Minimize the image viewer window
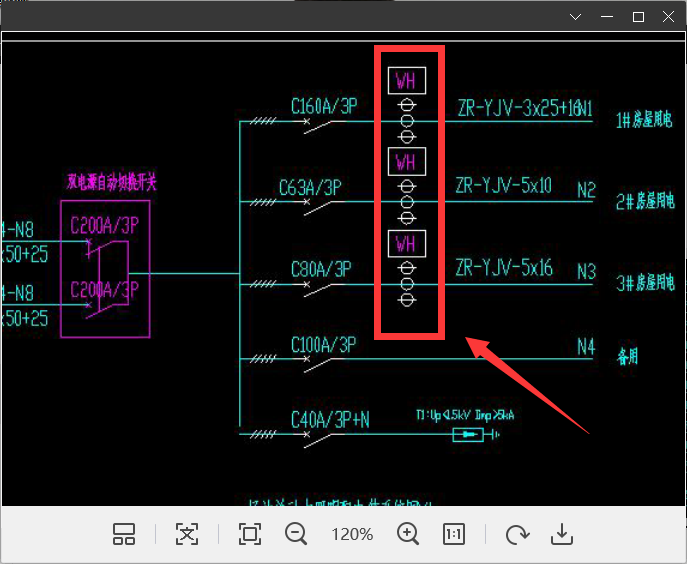 607,17
